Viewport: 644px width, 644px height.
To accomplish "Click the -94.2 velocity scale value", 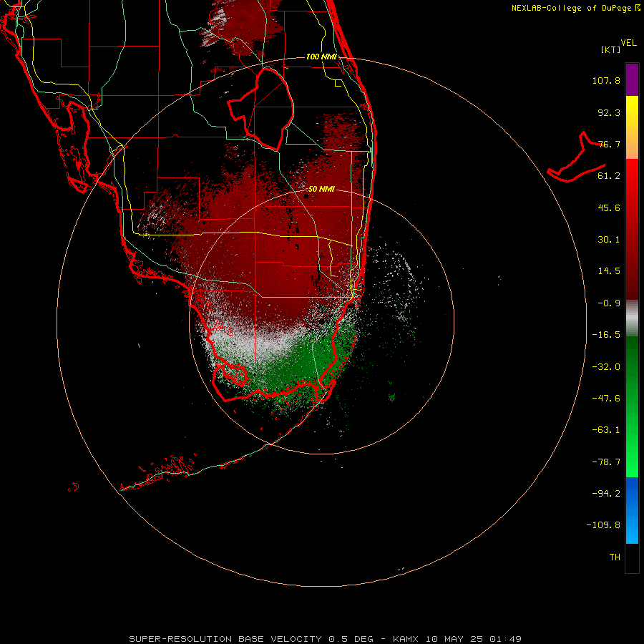I will click(606, 493).
